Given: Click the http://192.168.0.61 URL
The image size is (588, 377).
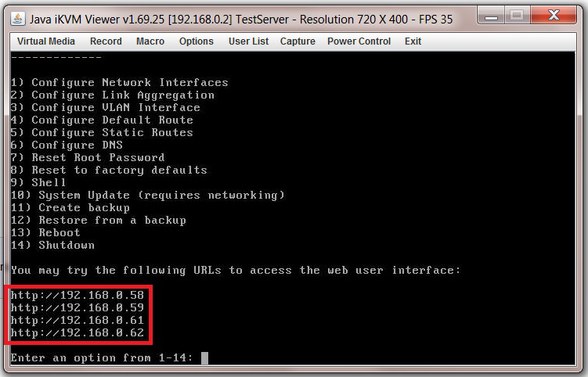Looking at the screenshot, I should pos(78,321).
